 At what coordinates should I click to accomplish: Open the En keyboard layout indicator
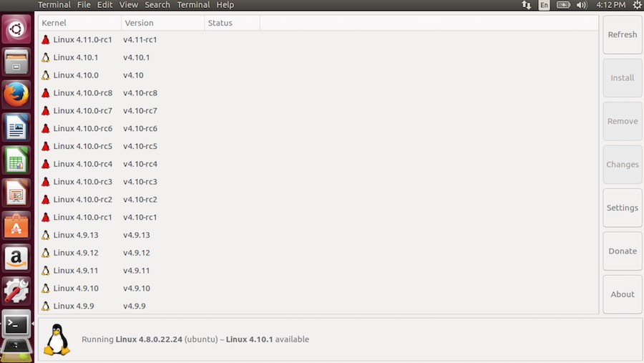(545, 5)
